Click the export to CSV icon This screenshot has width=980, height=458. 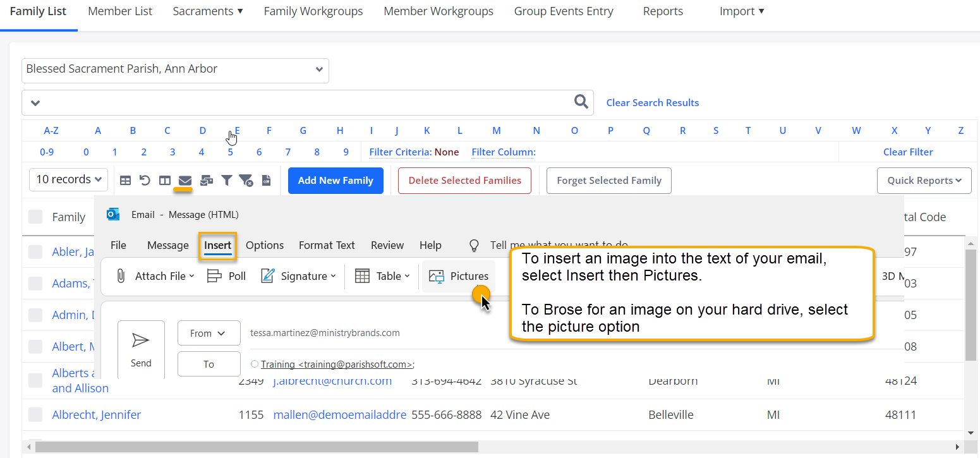click(x=266, y=180)
